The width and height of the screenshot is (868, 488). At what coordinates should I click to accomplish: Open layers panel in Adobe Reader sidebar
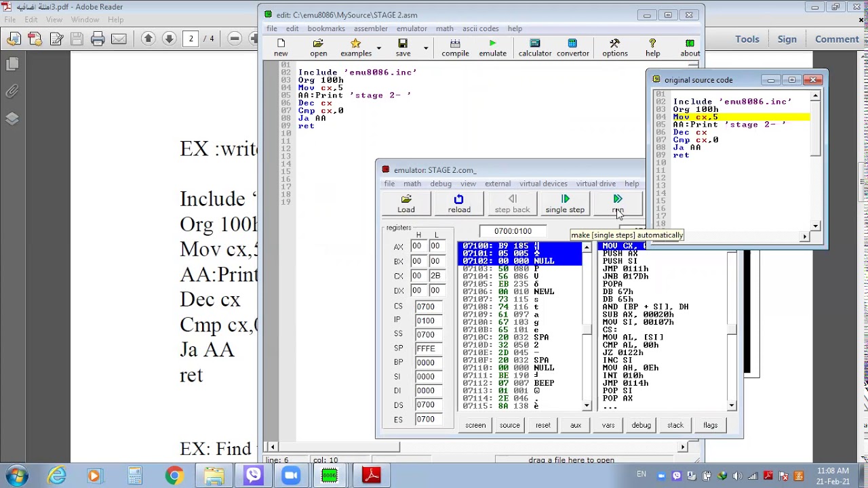point(12,119)
